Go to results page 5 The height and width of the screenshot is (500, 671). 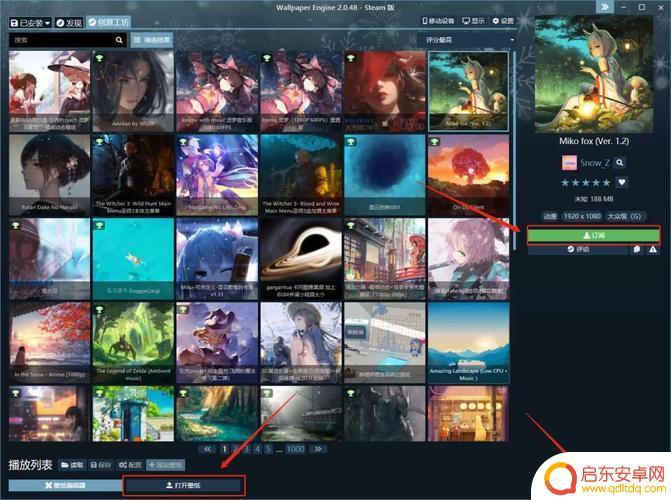pyautogui.click(x=268, y=449)
